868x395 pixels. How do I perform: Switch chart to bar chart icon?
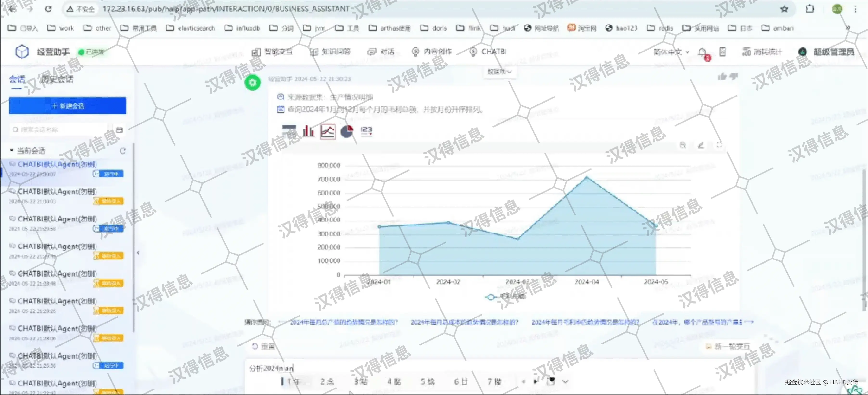308,131
